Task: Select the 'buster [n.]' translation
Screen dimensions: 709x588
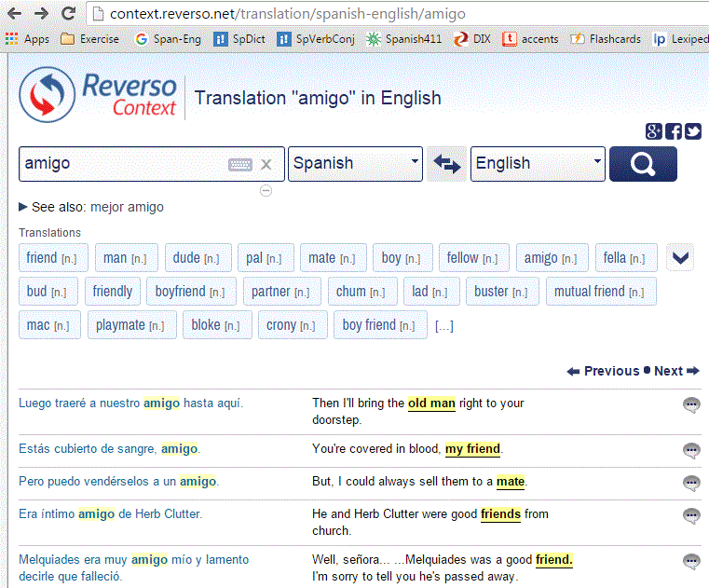Action: [x=503, y=292]
